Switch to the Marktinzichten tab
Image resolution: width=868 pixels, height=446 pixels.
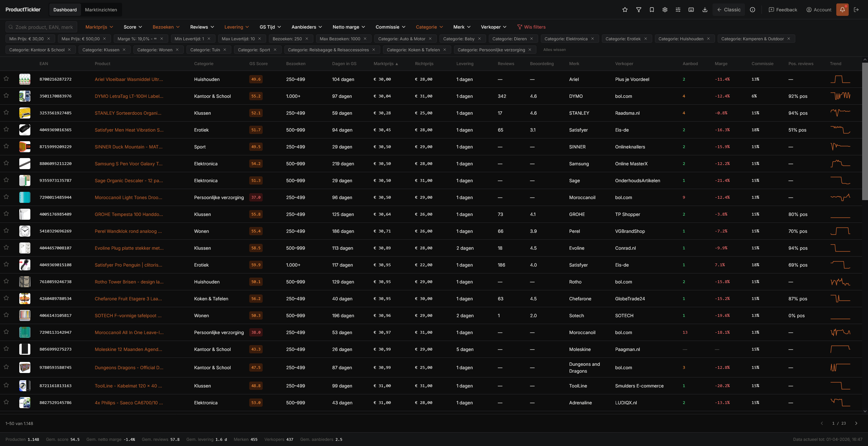point(101,10)
